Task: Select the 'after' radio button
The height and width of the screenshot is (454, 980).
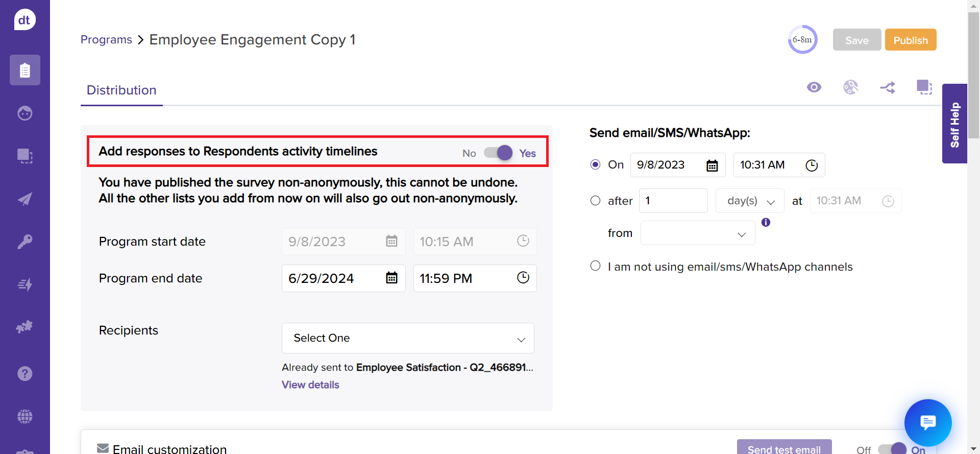Action: tap(595, 201)
